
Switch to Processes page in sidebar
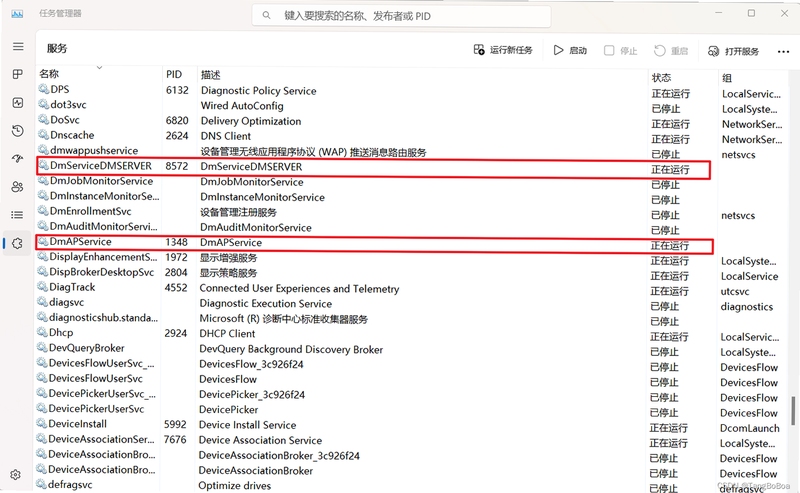pyautogui.click(x=18, y=75)
